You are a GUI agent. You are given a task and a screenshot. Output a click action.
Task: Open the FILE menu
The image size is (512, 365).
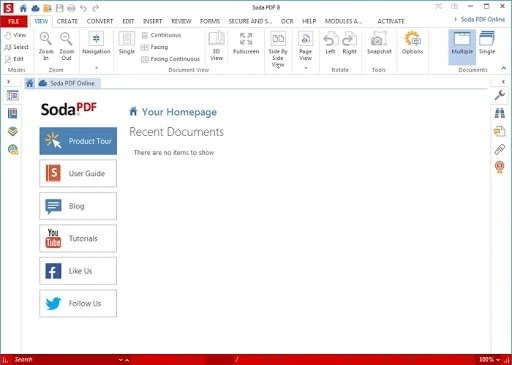point(14,21)
